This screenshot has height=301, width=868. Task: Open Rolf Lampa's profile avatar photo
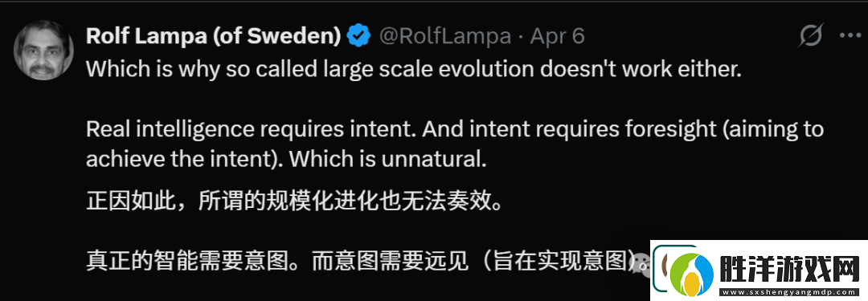(43, 51)
